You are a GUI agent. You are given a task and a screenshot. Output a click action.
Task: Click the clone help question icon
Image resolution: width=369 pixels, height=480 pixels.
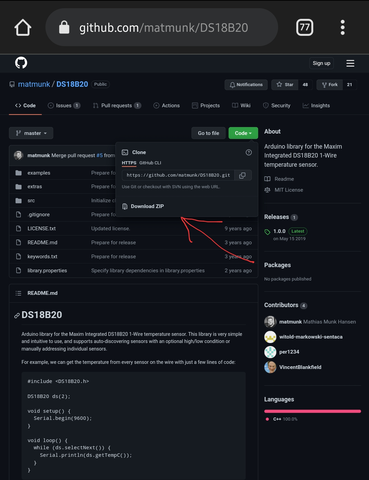[x=249, y=152]
